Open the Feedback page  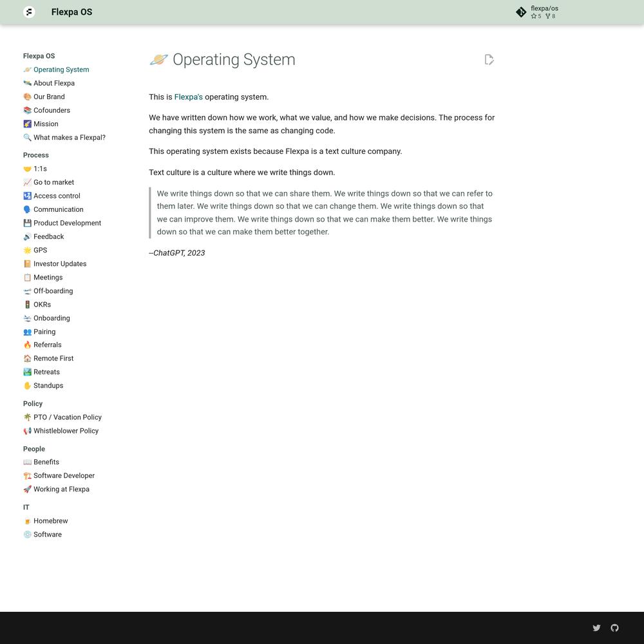(44, 236)
